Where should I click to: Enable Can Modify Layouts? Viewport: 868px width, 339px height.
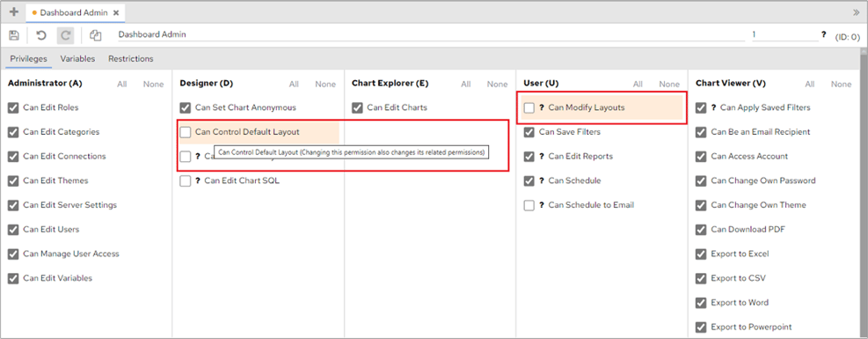[x=529, y=108]
